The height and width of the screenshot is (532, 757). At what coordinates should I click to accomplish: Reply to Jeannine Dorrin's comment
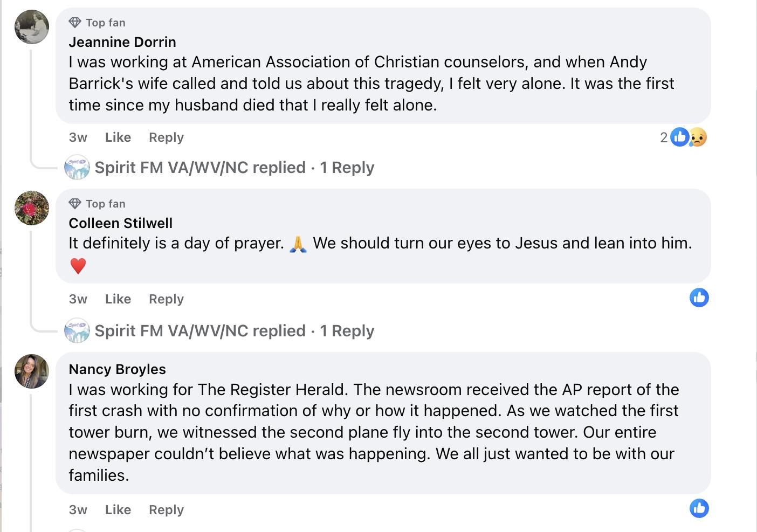coord(166,137)
